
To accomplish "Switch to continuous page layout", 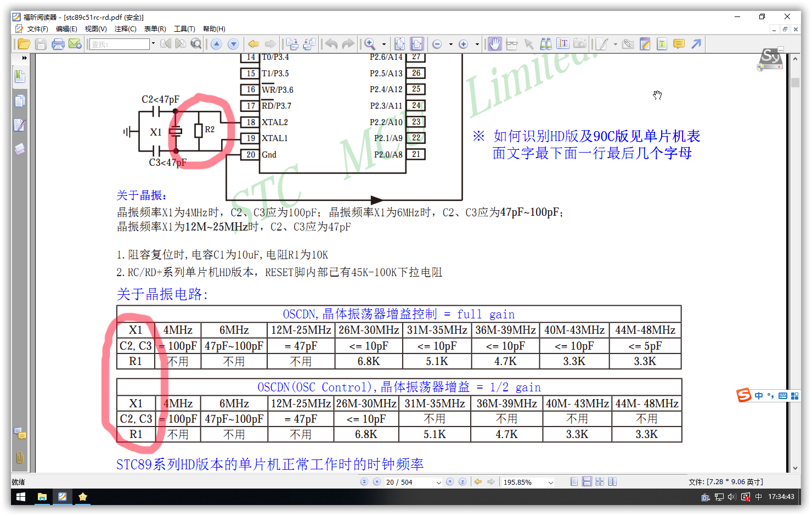I will pyautogui.click(x=587, y=482).
